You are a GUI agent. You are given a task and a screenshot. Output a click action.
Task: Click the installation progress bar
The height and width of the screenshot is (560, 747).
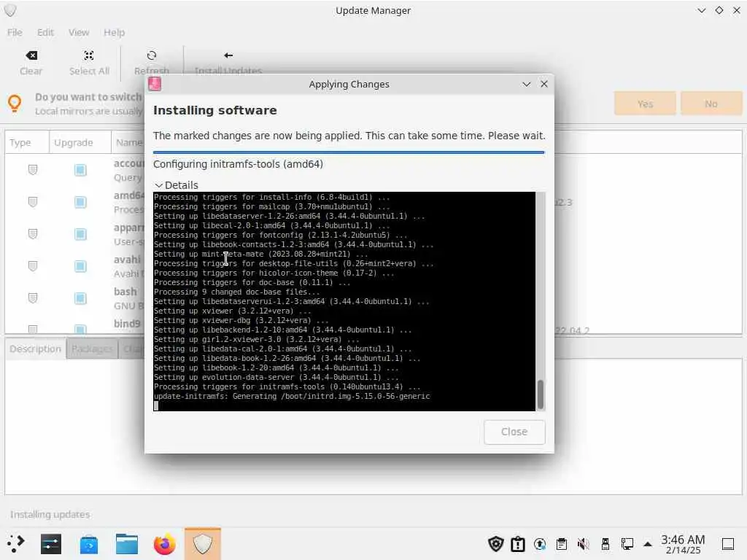(x=348, y=152)
